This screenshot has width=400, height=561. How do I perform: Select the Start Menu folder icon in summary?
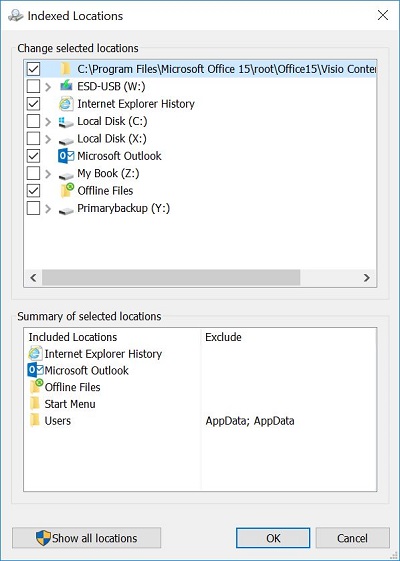pos(35,404)
